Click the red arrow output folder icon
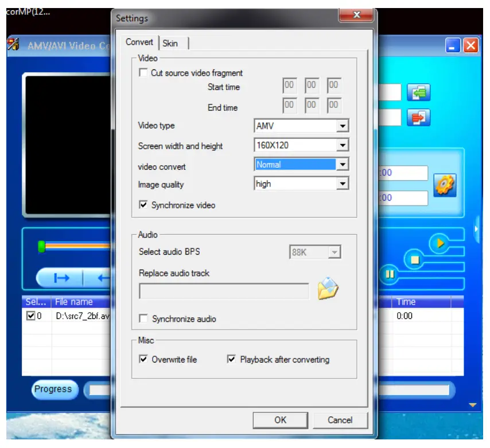This screenshot has height=448, width=490. 418,118
